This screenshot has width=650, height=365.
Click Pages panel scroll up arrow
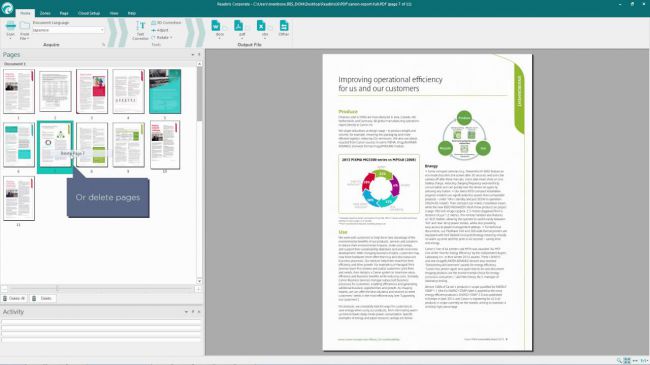[199, 64]
